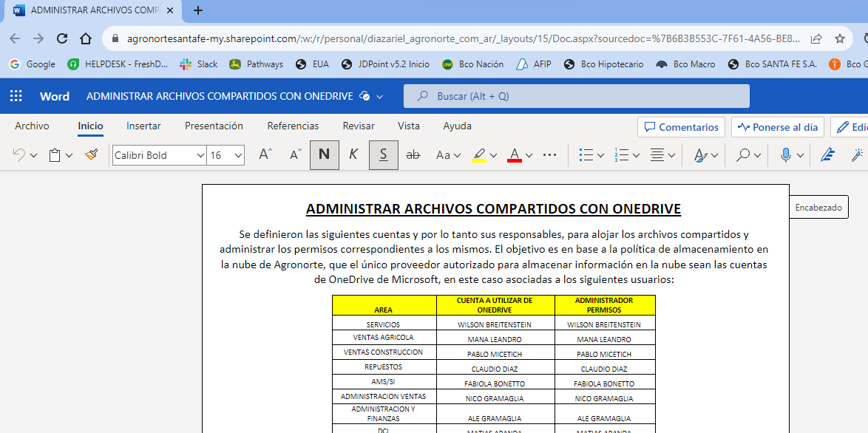Click the browser Home icon

85,38
